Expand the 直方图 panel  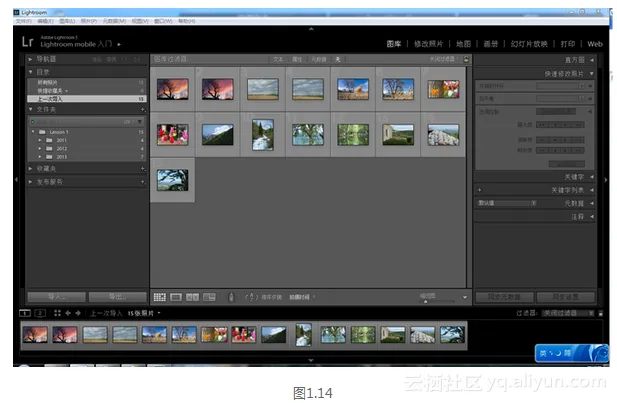point(592,60)
